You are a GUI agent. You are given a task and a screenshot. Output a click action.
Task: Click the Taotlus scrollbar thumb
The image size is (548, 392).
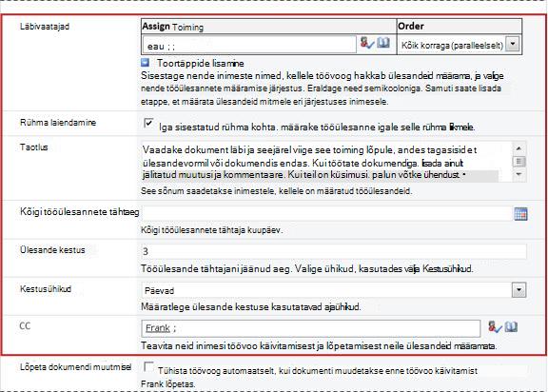click(x=519, y=162)
